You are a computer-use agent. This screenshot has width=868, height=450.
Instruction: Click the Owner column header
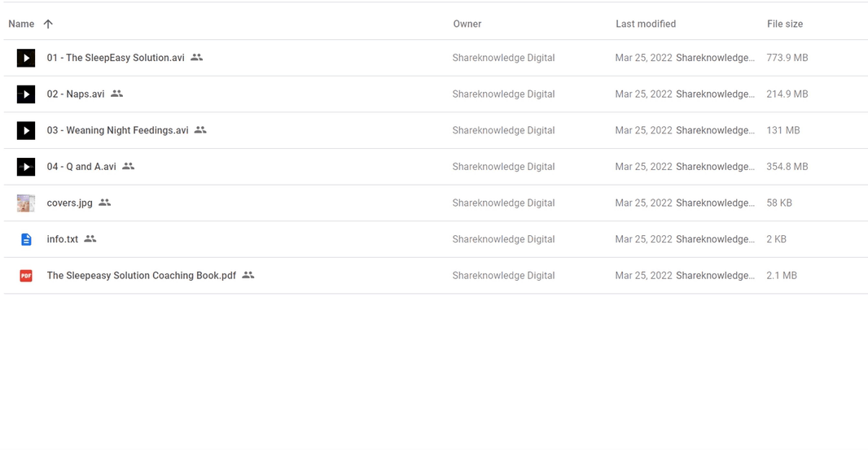pyautogui.click(x=467, y=24)
